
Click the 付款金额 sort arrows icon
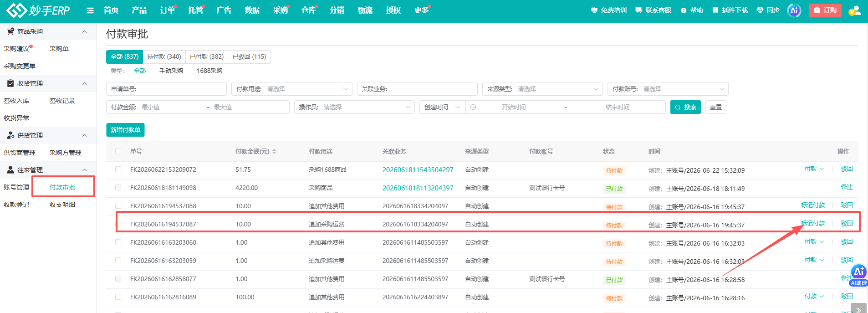click(274, 151)
